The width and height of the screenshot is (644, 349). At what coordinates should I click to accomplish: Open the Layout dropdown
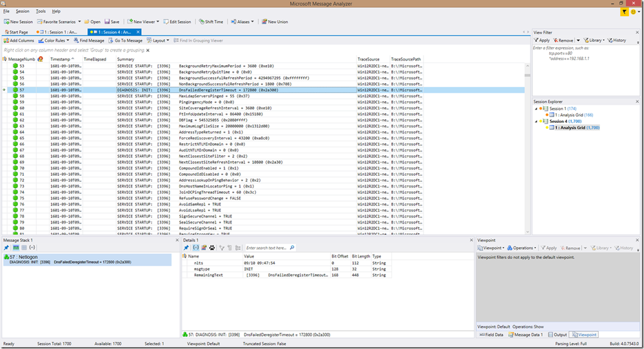coord(158,41)
